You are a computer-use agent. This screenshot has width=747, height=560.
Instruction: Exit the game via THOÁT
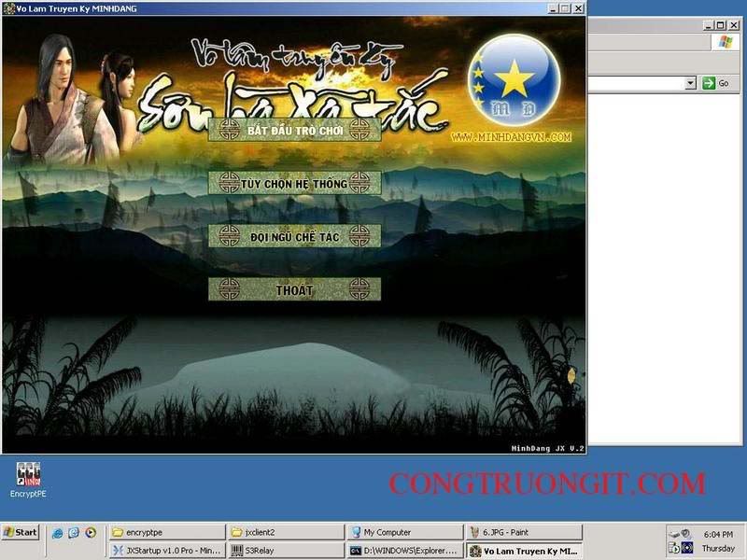294,289
